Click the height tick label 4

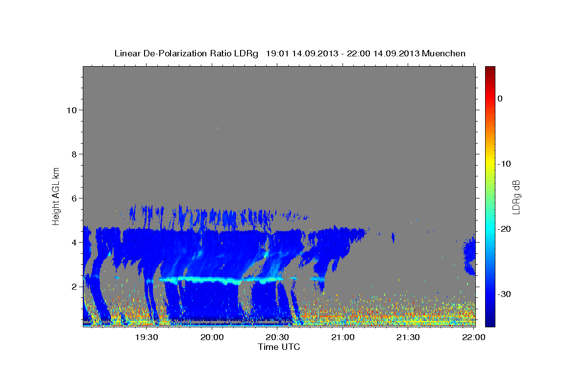74,243
